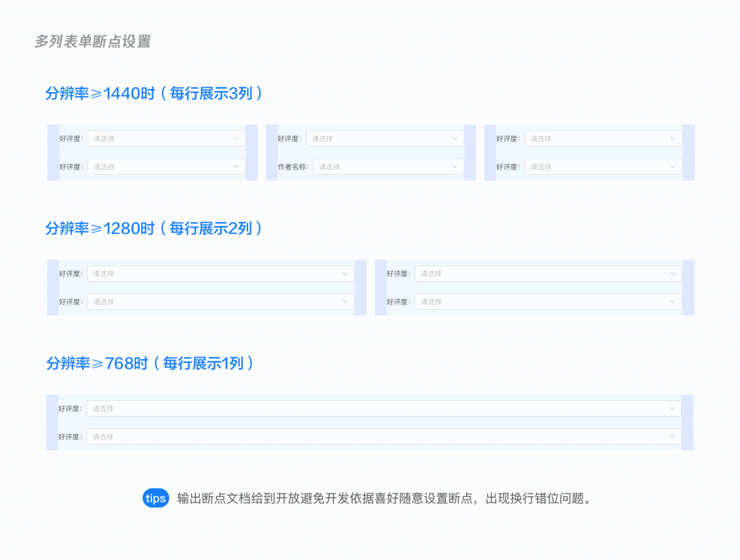740x560 pixels.
Task: Click the 分辨率≥768时 heading text
Action: tap(149, 363)
